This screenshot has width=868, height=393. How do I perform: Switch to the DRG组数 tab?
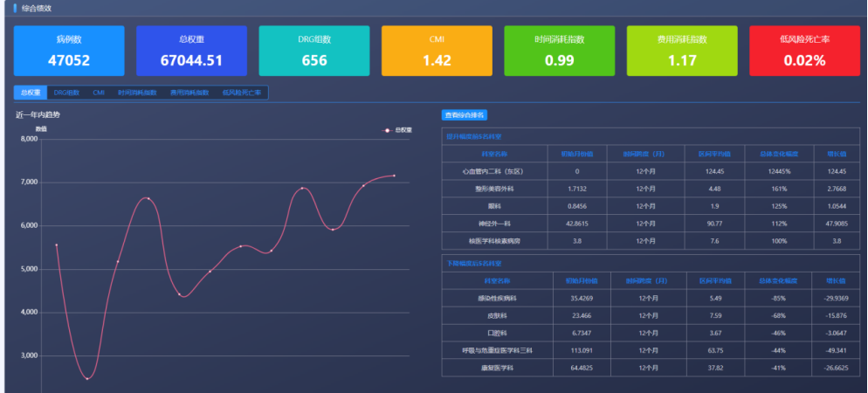click(x=66, y=93)
